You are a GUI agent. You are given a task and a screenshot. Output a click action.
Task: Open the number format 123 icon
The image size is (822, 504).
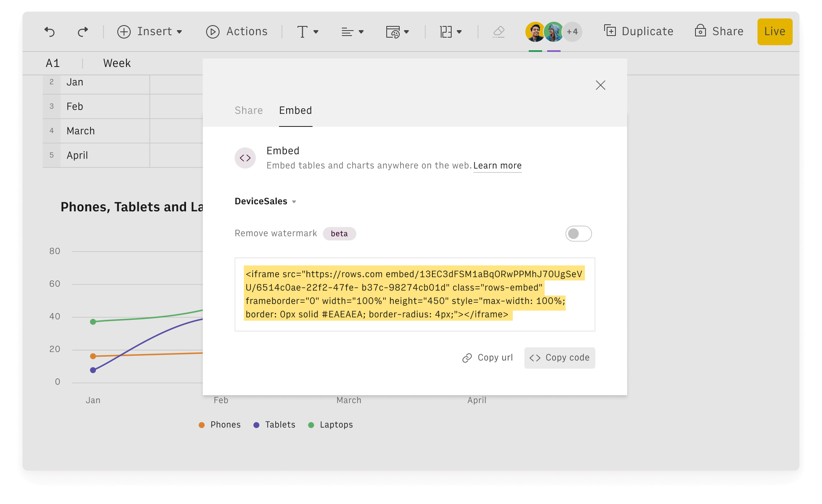(x=446, y=31)
